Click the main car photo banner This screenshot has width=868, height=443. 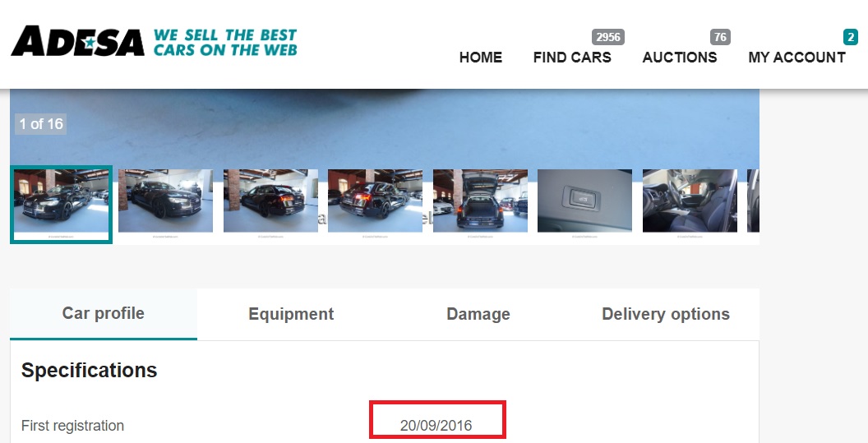click(x=385, y=127)
